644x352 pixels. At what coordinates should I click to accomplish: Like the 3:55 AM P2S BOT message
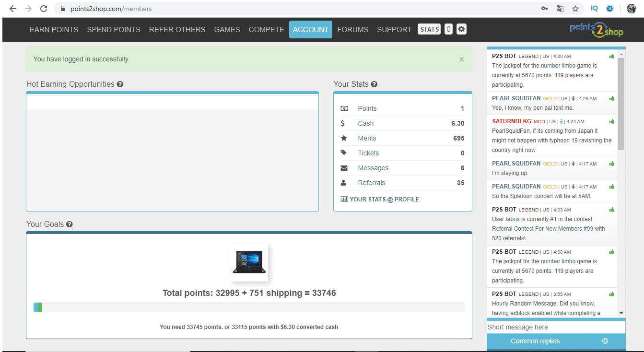pos(612,294)
